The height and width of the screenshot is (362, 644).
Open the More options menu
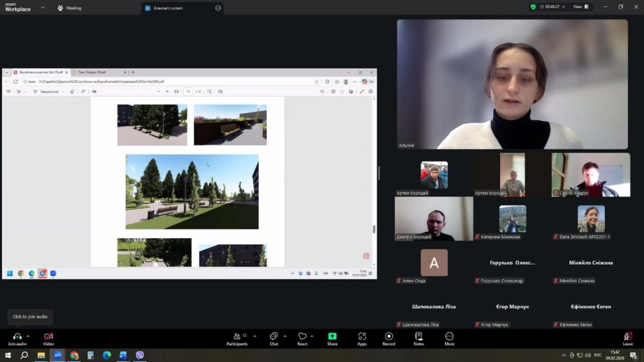pos(449,336)
